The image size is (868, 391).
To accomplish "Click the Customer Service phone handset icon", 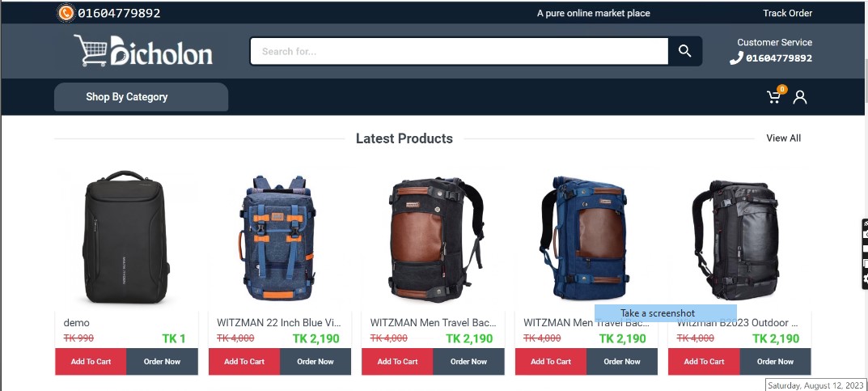I will coord(736,57).
